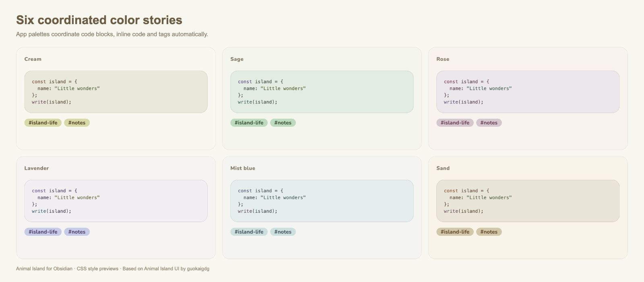This screenshot has width=644, height=282.
Task: Click the Lavender palette title
Action: [x=37, y=168]
